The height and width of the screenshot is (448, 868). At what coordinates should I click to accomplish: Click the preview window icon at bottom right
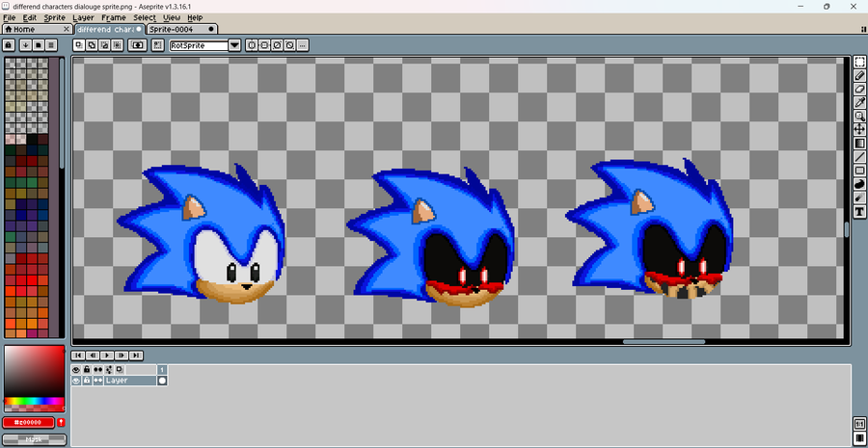859,438
